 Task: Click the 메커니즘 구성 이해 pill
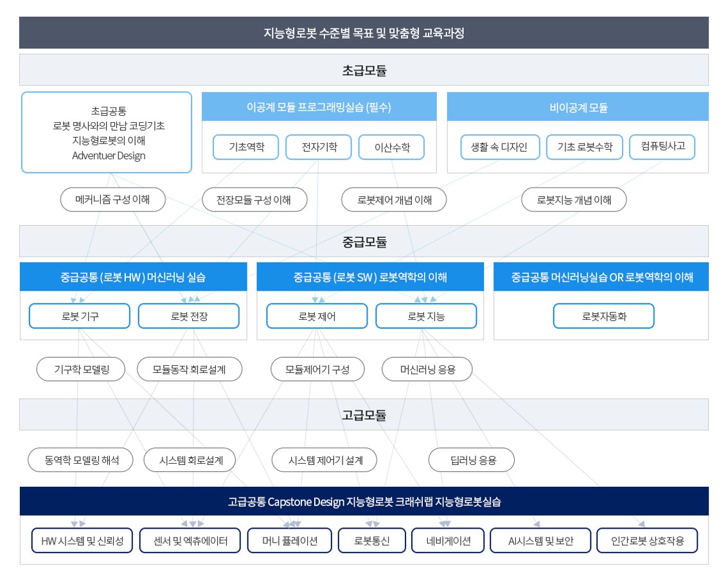[x=113, y=199]
